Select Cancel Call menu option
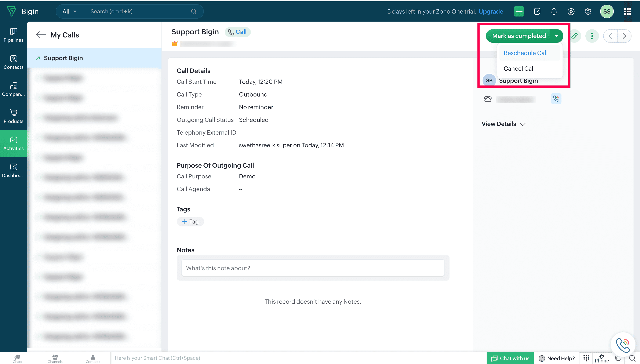The image size is (640, 364). click(x=519, y=69)
